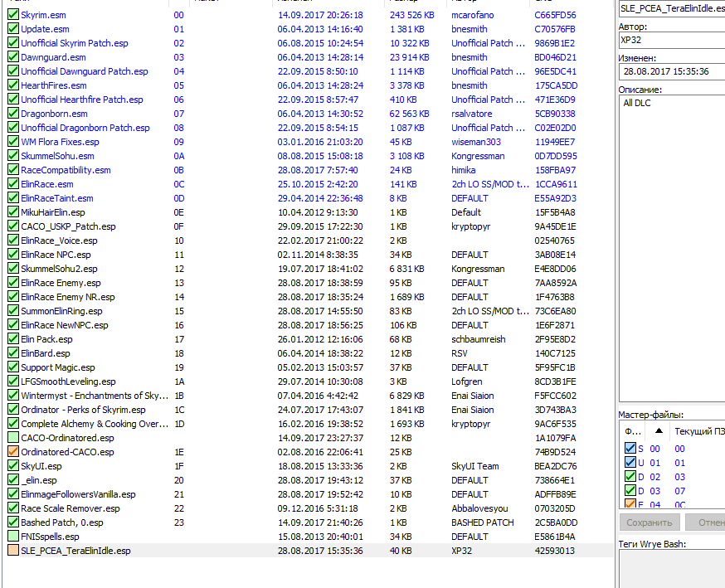Viewport: 725px width, 588px height.
Task: Click the CRC value C665FD56
Action: pos(555,15)
